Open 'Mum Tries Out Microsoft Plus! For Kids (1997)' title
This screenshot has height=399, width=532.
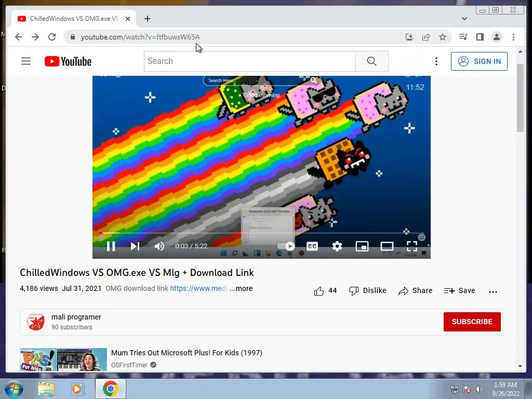click(187, 353)
